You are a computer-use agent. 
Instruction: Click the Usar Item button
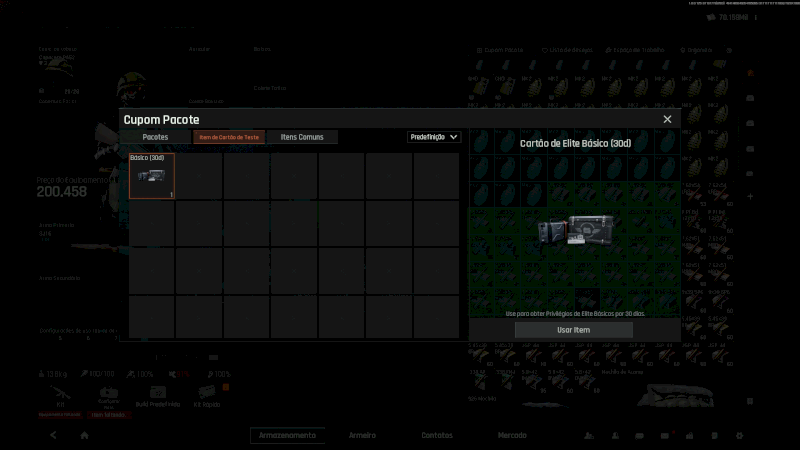pyautogui.click(x=573, y=330)
